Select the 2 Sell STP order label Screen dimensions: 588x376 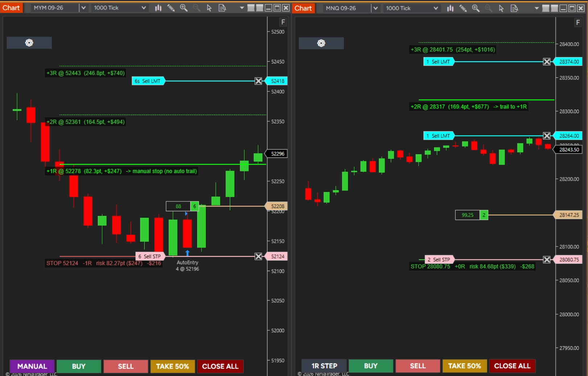[x=439, y=259]
